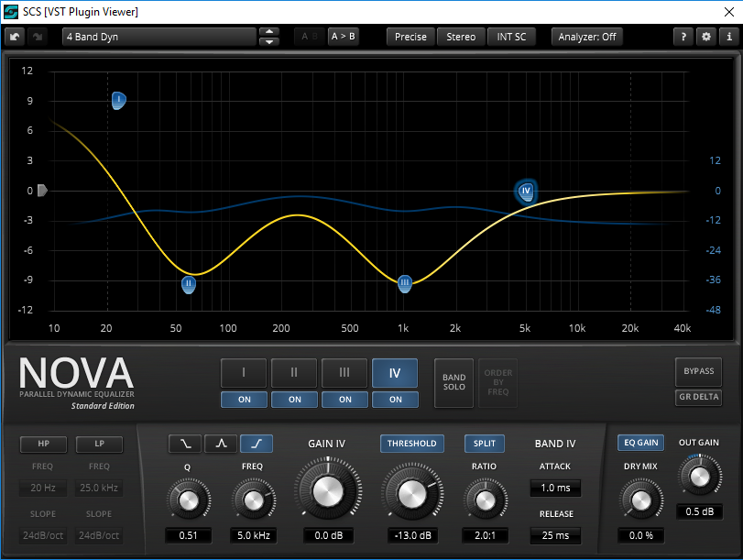Click the BAND SOLO button
Screen dimensions: 743x560
[x=453, y=382]
